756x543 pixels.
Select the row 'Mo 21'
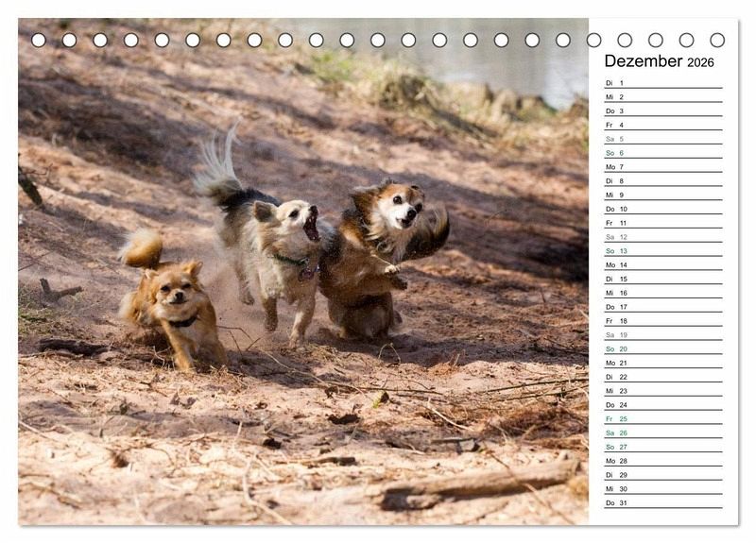[x=663, y=363]
